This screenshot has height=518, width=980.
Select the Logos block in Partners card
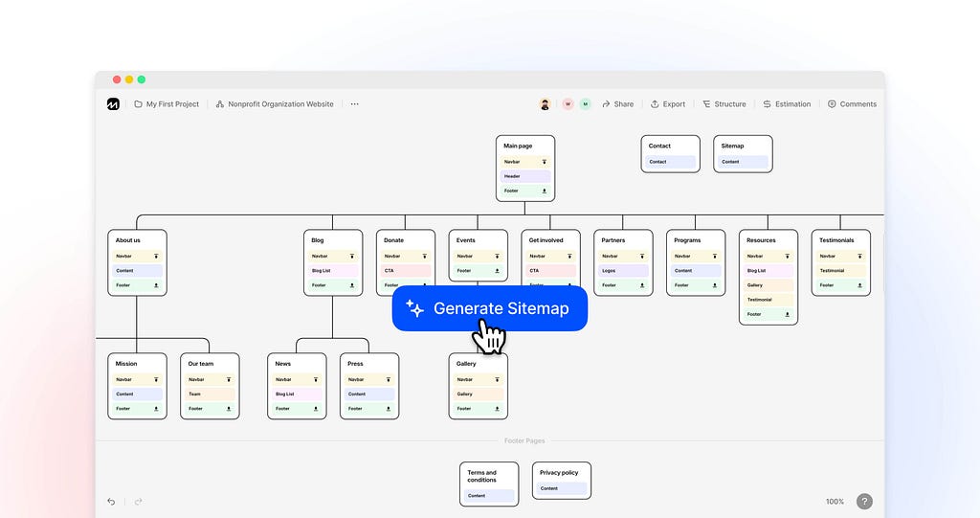coord(623,271)
